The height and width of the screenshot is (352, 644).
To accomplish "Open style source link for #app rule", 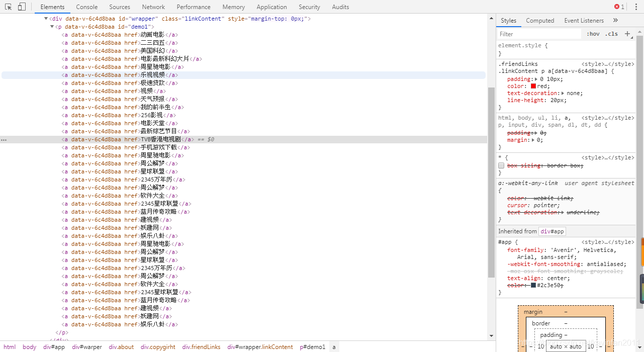I will tap(608, 242).
